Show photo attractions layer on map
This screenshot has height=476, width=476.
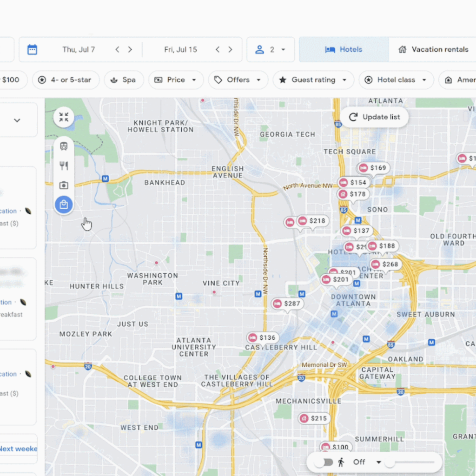(64, 185)
